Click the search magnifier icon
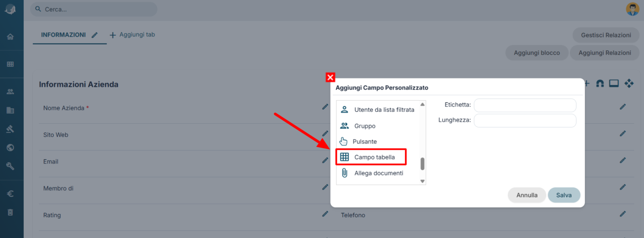This screenshot has width=644, height=238. (x=38, y=9)
